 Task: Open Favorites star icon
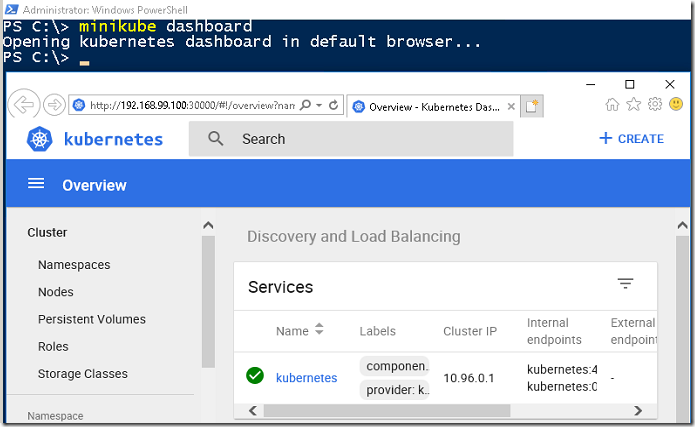(x=633, y=105)
